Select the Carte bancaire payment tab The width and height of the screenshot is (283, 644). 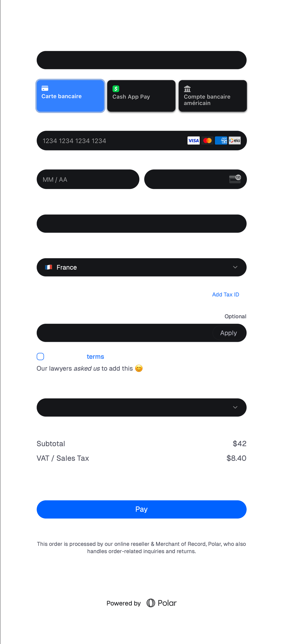[x=70, y=96]
